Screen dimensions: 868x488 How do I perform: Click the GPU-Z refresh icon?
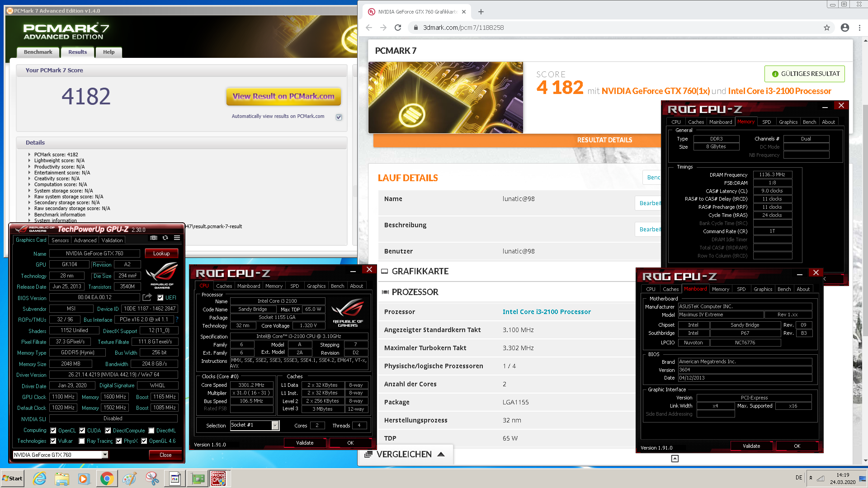(165, 238)
